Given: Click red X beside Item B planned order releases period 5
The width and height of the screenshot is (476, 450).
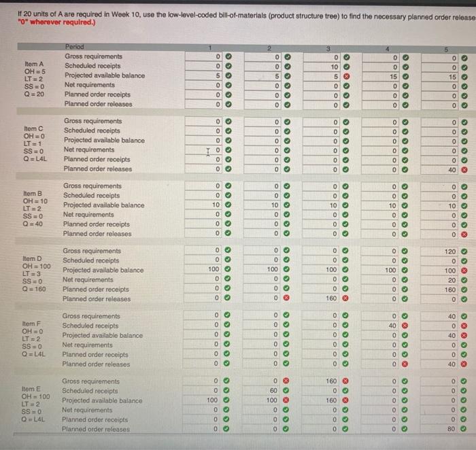Looking at the screenshot, I should (464, 235).
